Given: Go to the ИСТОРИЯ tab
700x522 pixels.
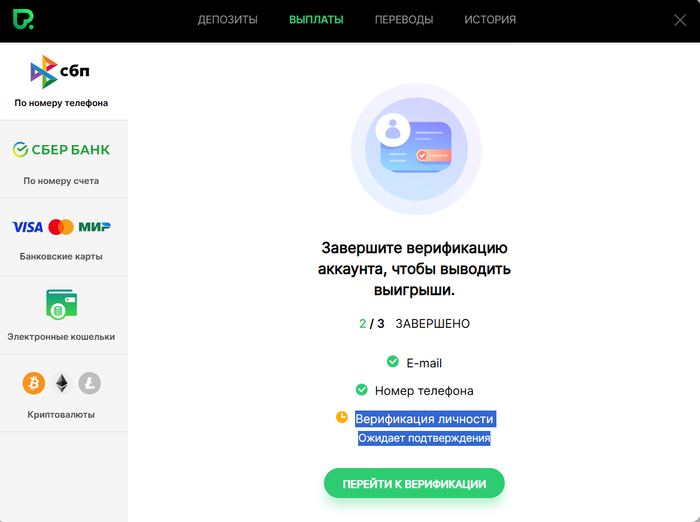Looking at the screenshot, I should 490,20.
